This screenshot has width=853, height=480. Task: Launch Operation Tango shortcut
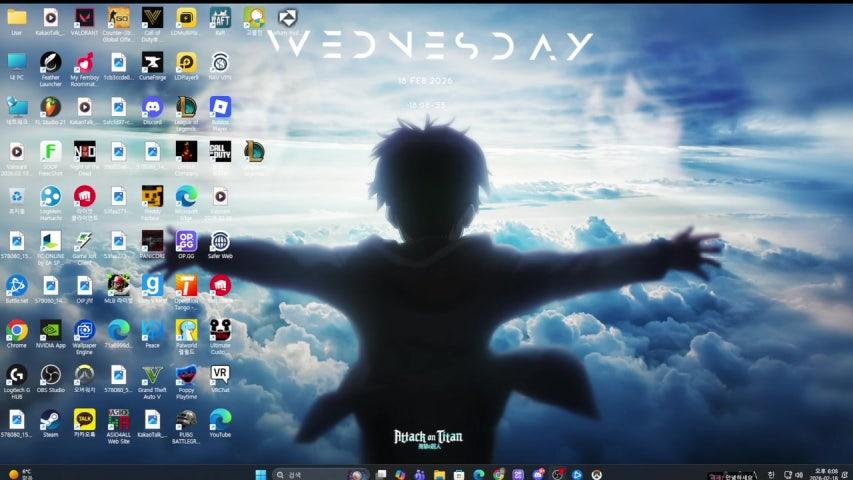[186, 292]
